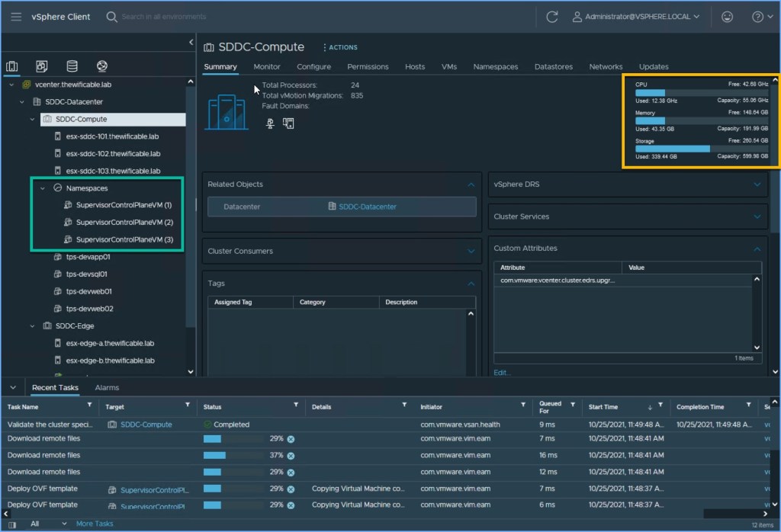Collapse the SDDC-Edge cluster tree node
Screen dimensions: 781x532
32,326
